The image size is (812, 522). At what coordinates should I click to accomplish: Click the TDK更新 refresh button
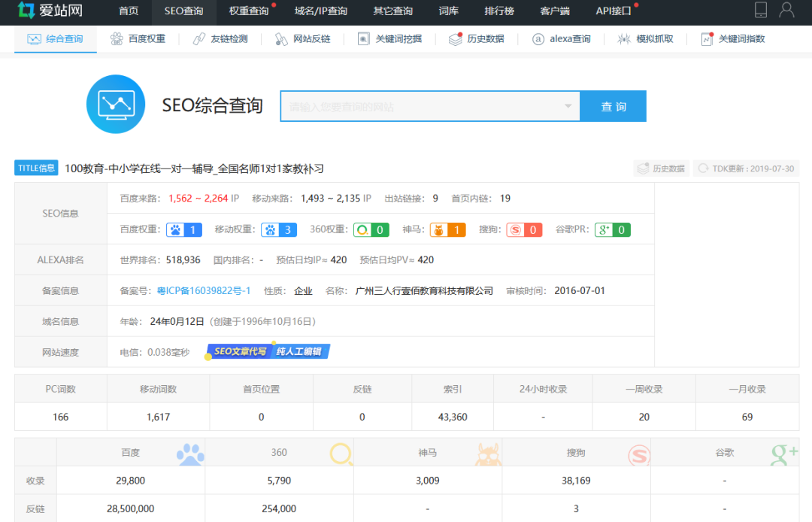click(747, 168)
